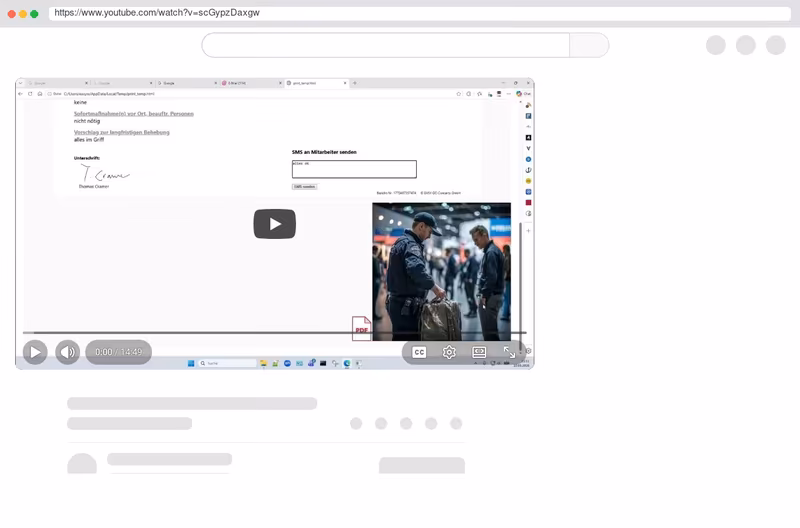
Task: Open the player settings gear
Action: pyautogui.click(x=449, y=352)
